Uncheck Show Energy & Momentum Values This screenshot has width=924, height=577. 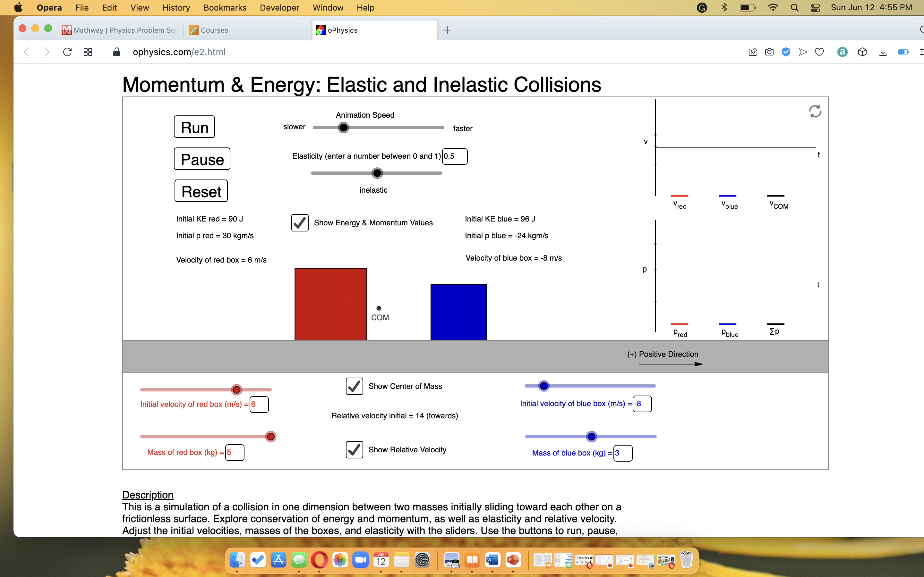[300, 223]
